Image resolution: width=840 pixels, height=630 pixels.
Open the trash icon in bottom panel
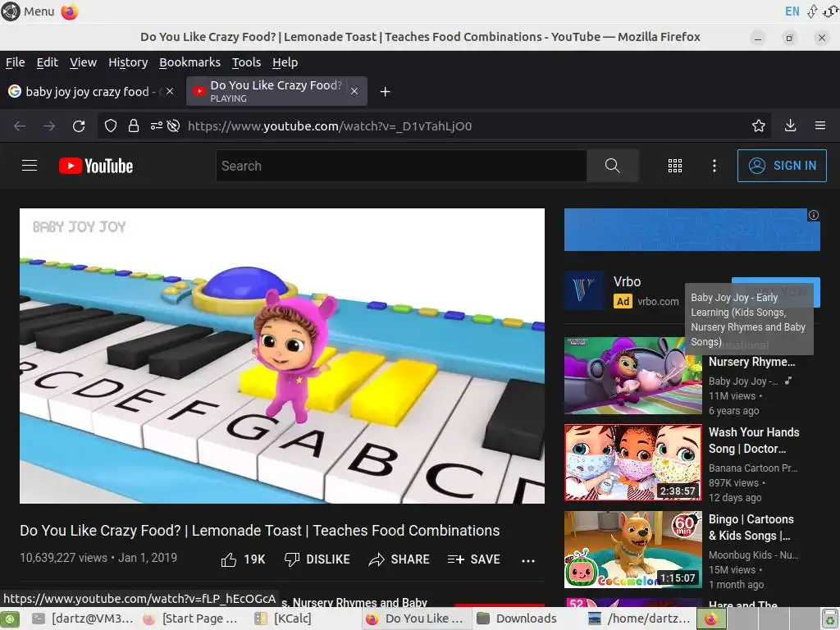pyautogui.click(x=830, y=619)
